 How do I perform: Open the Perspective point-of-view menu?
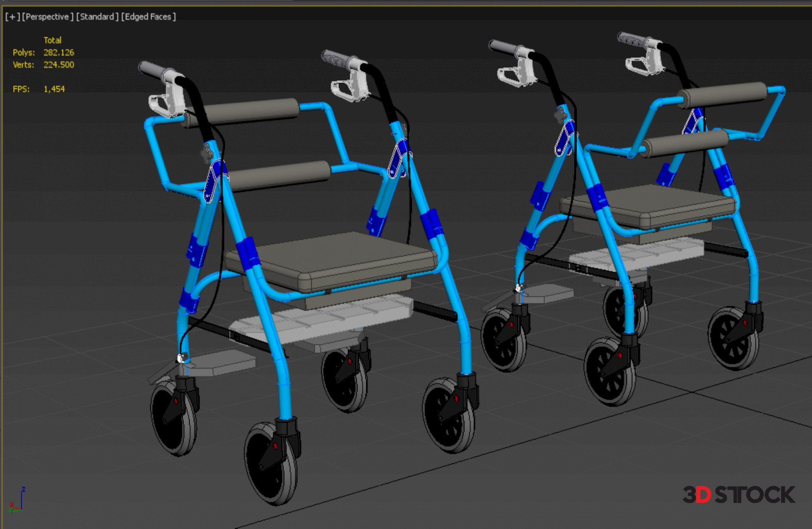[x=47, y=17]
